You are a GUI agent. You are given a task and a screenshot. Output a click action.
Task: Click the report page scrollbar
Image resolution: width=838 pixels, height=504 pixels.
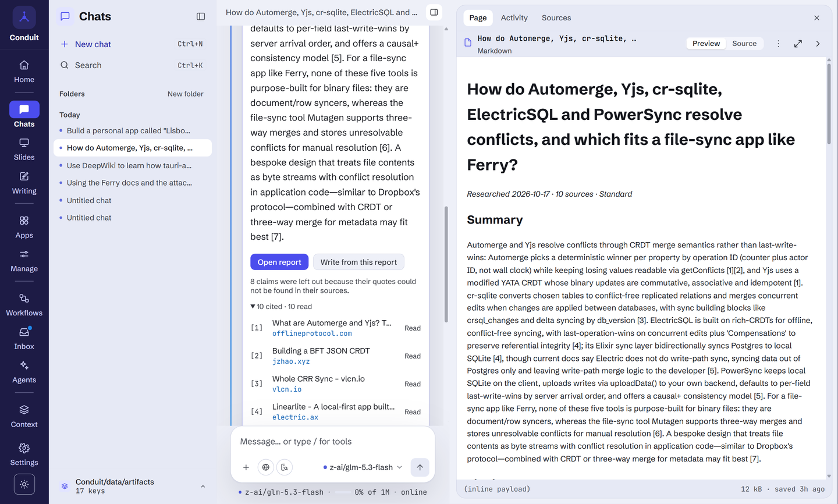pyautogui.click(x=829, y=104)
